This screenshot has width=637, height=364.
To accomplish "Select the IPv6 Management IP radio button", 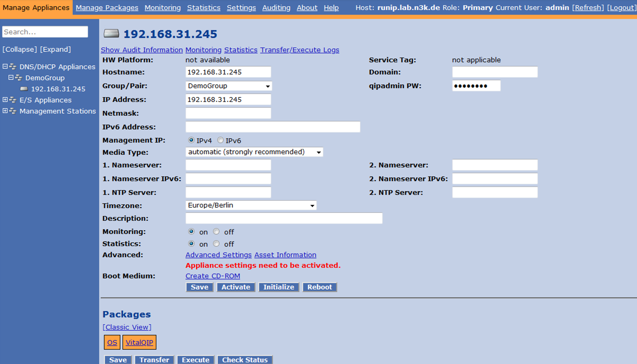I will [x=220, y=140].
